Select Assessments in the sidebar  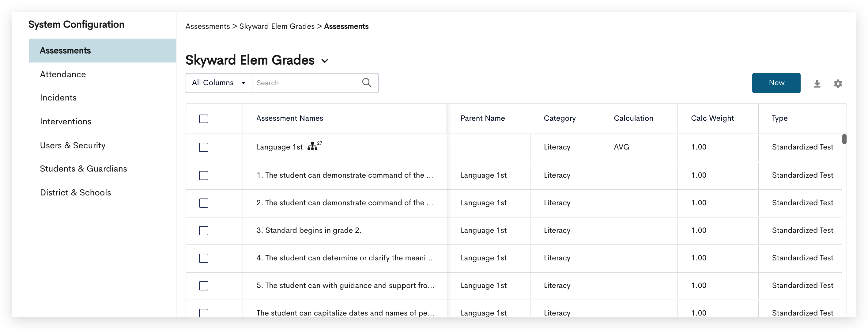click(x=102, y=51)
